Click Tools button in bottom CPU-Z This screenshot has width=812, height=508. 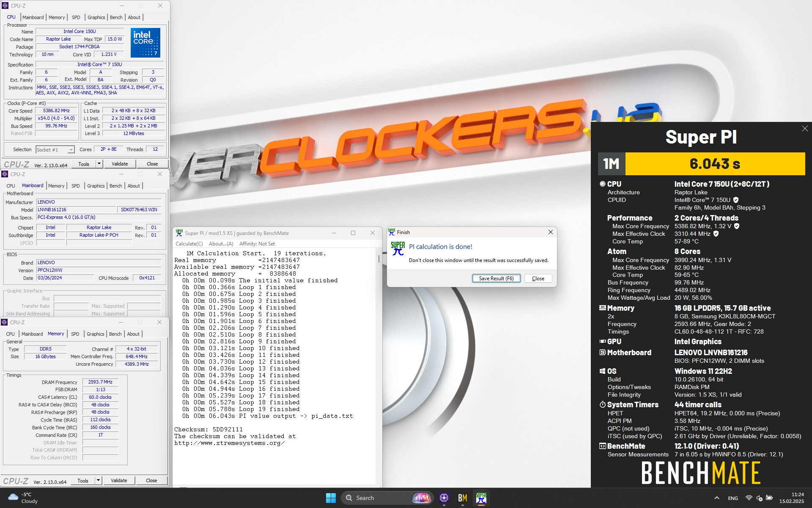coord(83,480)
